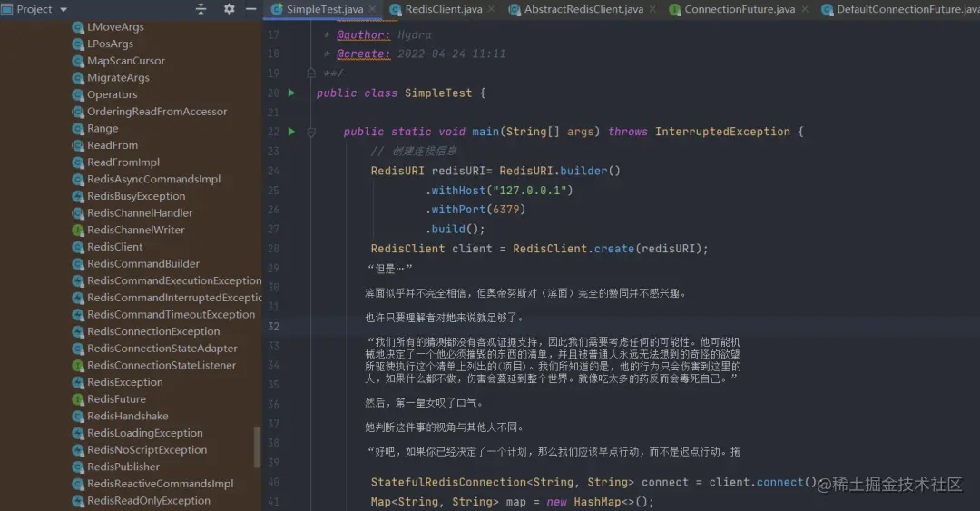Screen dimensions: 980x511
Task: Click the RedisClient.create(redisURI) code line
Action: tap(539, 249)
